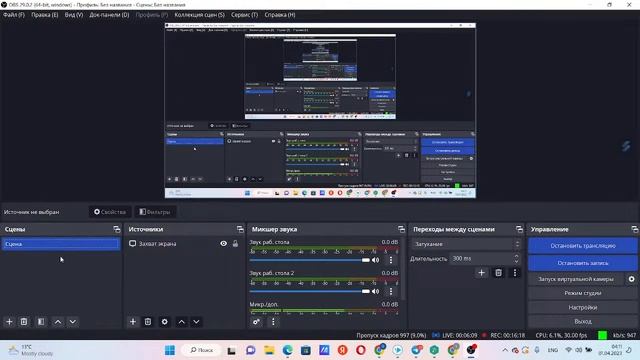Open Настройки button
Image resolution: width=640 pixels, height=360 pixels.
pyautogui.click(x=582, y=307)
